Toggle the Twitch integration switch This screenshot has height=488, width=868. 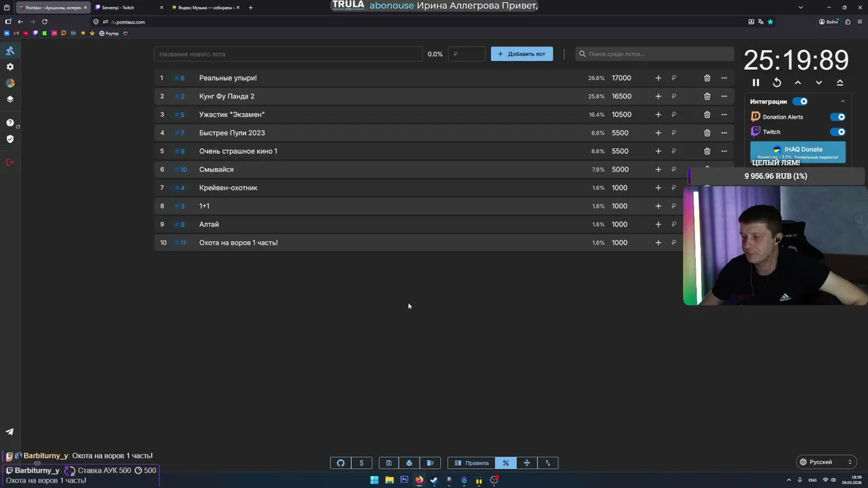click(x=838, y=132)
